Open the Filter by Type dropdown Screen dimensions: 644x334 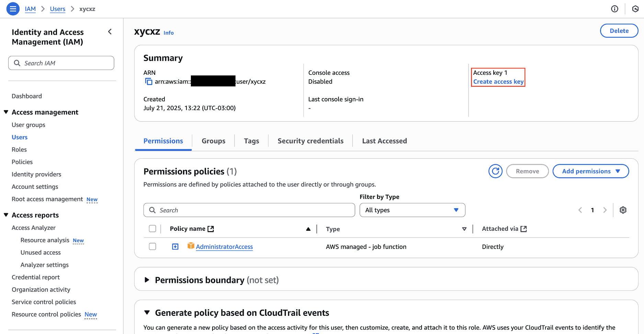click(x=412, y=210)
